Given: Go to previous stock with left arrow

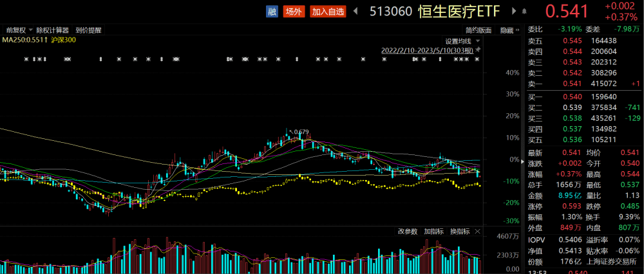Looking at the screenshot, I should pyautogui.click(x=357, y=11).
